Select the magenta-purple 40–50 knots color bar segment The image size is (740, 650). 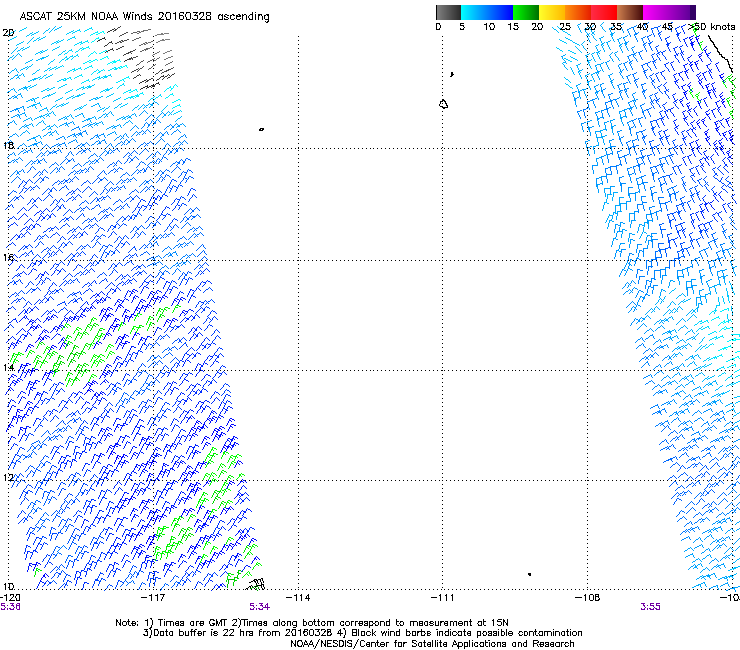click(669, 12)
